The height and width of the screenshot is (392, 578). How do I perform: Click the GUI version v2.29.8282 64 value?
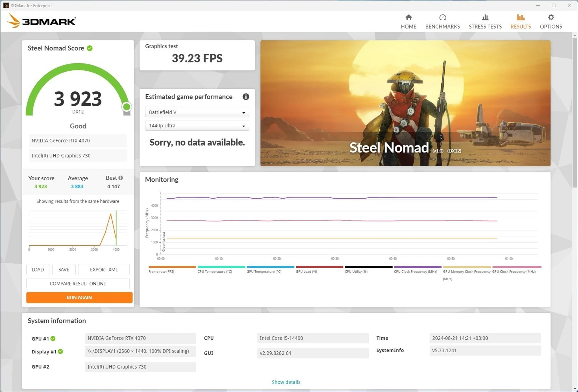pos(313,353)
